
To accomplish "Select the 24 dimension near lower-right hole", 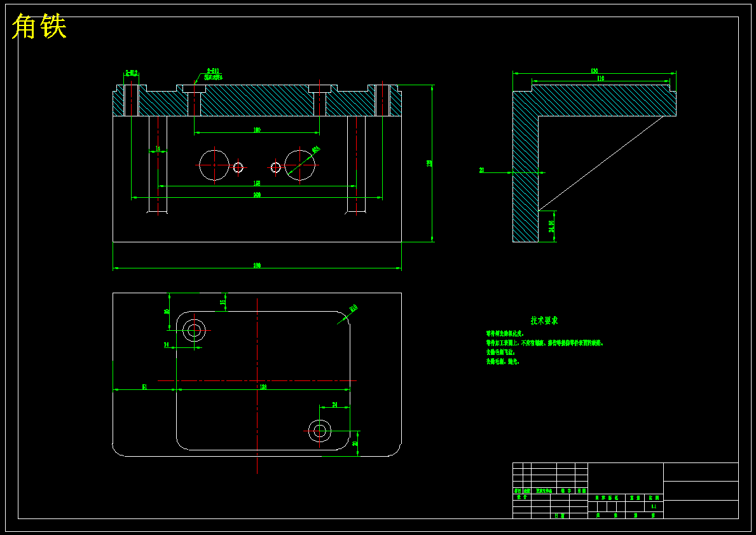I will point(334,404).
